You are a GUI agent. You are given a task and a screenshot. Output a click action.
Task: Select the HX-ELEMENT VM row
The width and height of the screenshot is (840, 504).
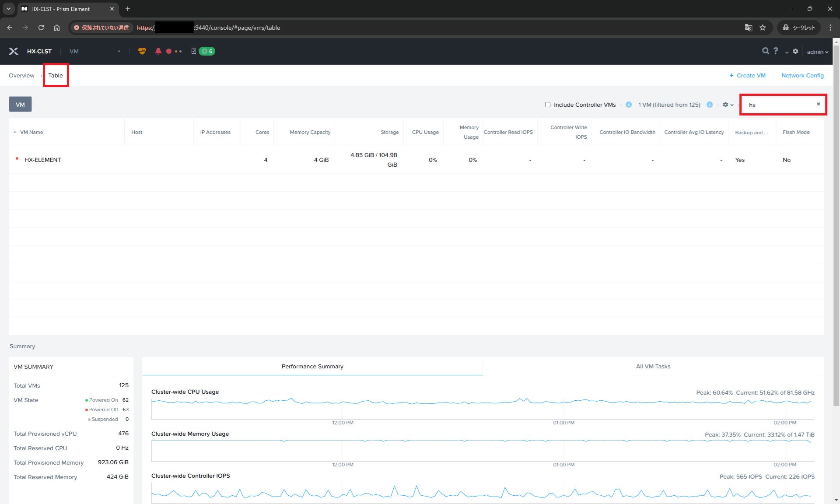tap(416, 160)
